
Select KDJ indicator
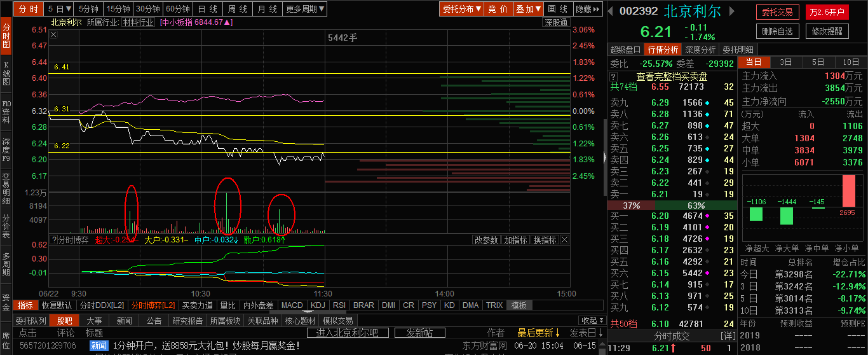[318, 305]
